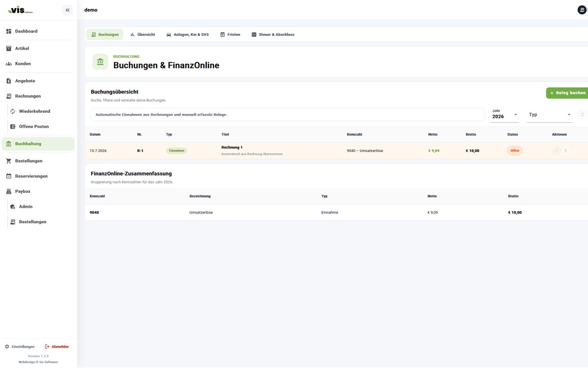Click the Version 1.2.0 text
The height and width of the screenshot is (368, 588).
(x=38, y=356)
